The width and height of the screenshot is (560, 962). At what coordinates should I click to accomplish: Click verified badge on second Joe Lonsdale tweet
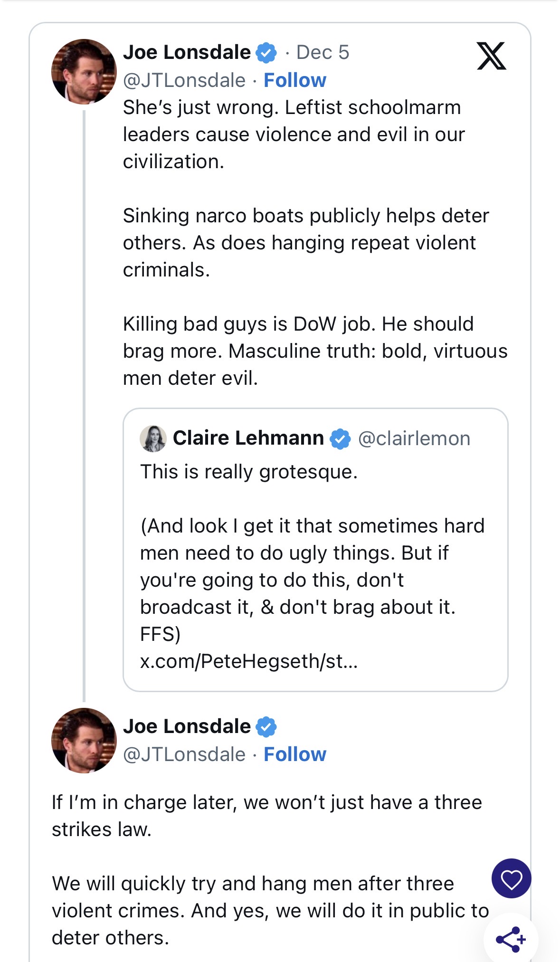(x=266, y=727)
